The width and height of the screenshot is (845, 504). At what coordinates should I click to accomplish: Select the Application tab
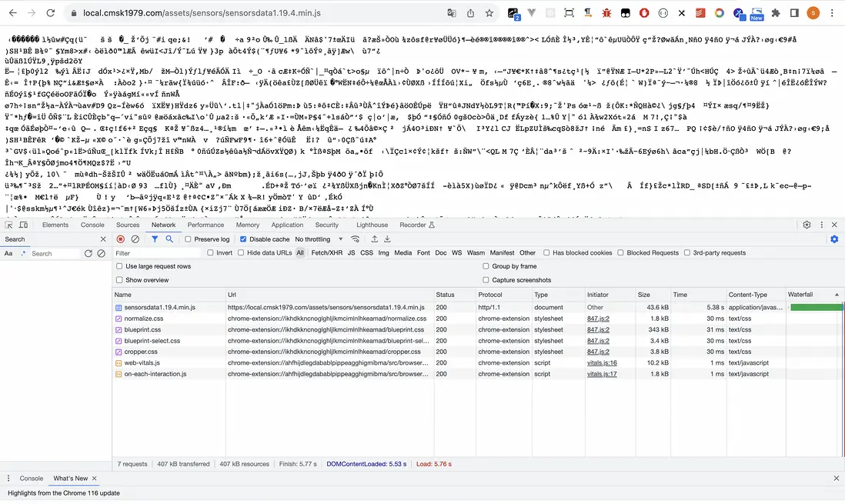click(287, 225)
